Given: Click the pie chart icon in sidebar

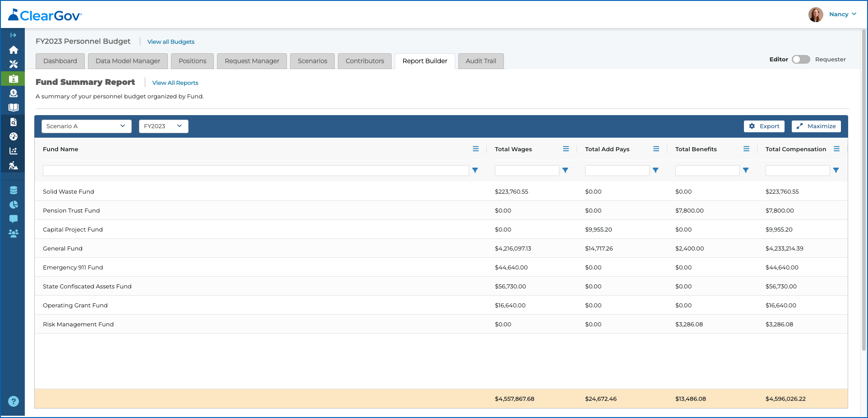Looking at the screenshot, I should pos(14,204).
